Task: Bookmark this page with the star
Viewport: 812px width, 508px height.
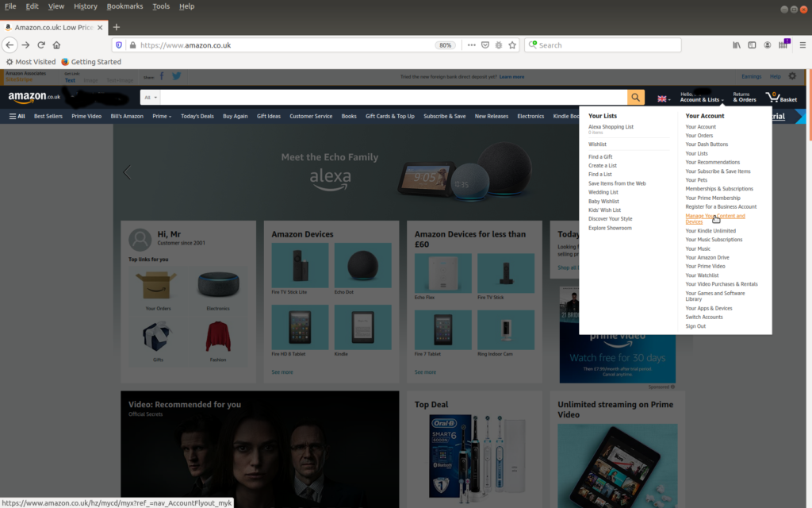Action: coord(512,45)
